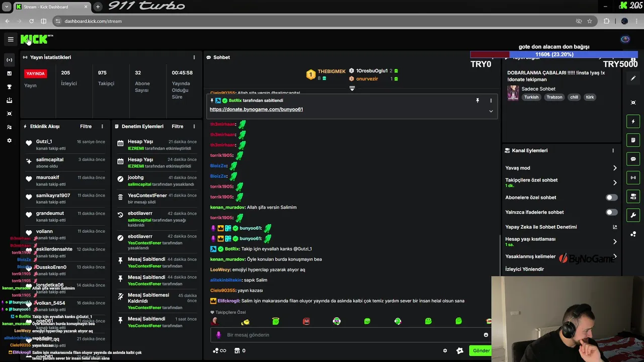Expand the chat leaderboard handle
Viewport: 644px width, 362px height.
click(352, 88)
